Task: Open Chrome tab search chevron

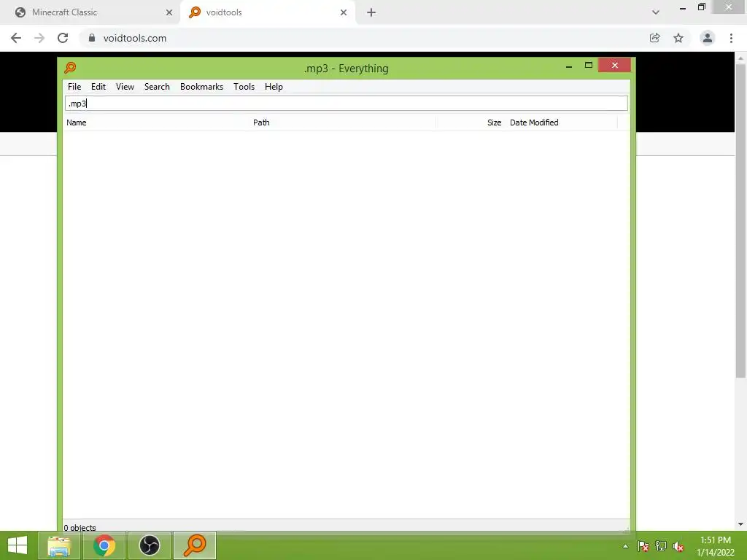Action: click(656, 12)
